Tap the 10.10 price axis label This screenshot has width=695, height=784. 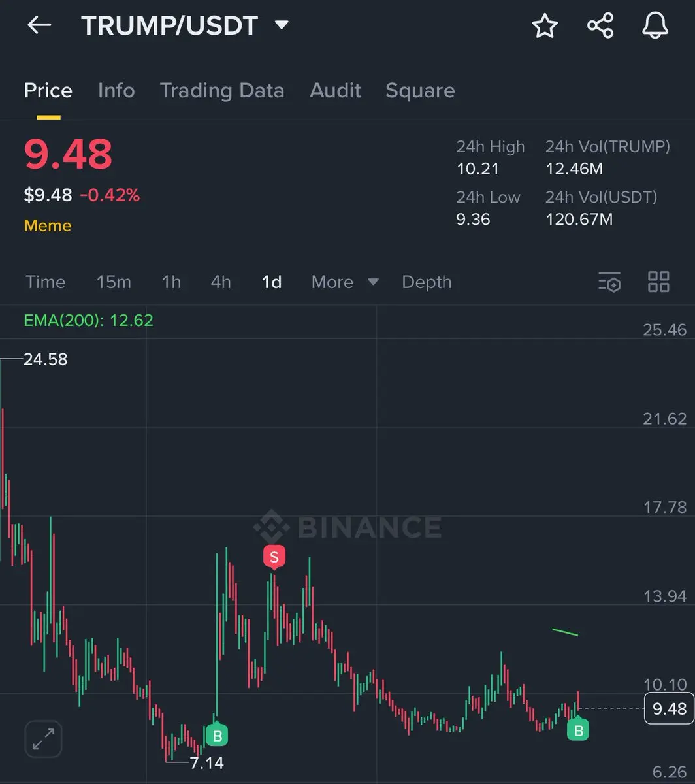click(664, 685)
